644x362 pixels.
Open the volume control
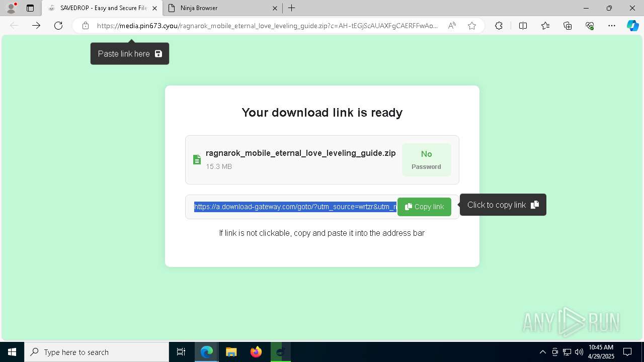(x=579, y=352)
